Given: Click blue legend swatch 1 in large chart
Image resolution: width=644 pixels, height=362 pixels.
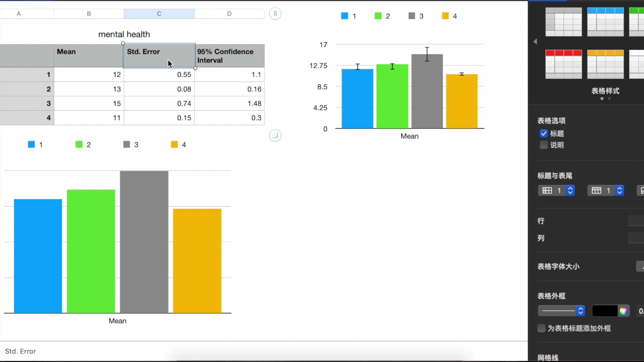Looking at the screenshot, I should (x=32, y=144).
